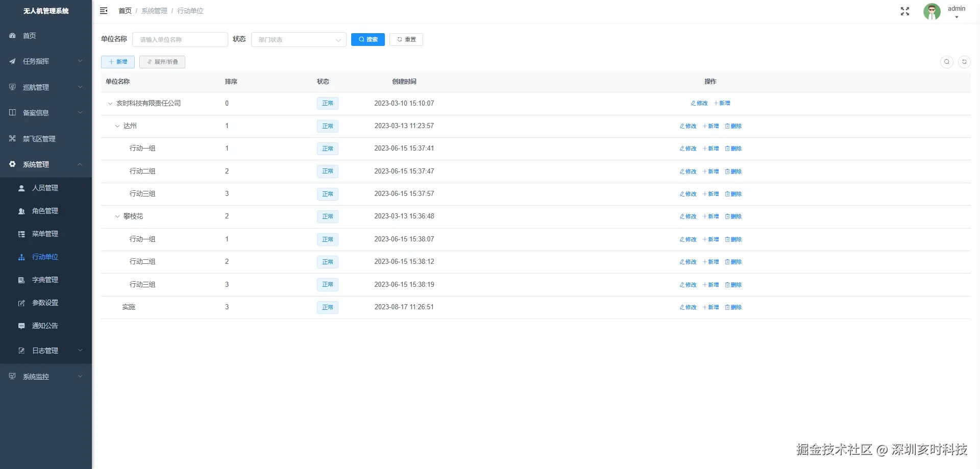Viewport: 980px width, 469px height.
Task: Click 修改 for 亥时科技有限责任公司 row
Action: (699, 104)
